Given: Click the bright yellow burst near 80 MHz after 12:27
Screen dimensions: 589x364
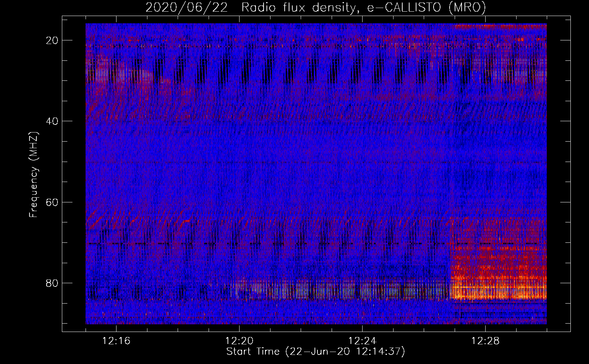Looking at the screenshot, I should (499, 288).
